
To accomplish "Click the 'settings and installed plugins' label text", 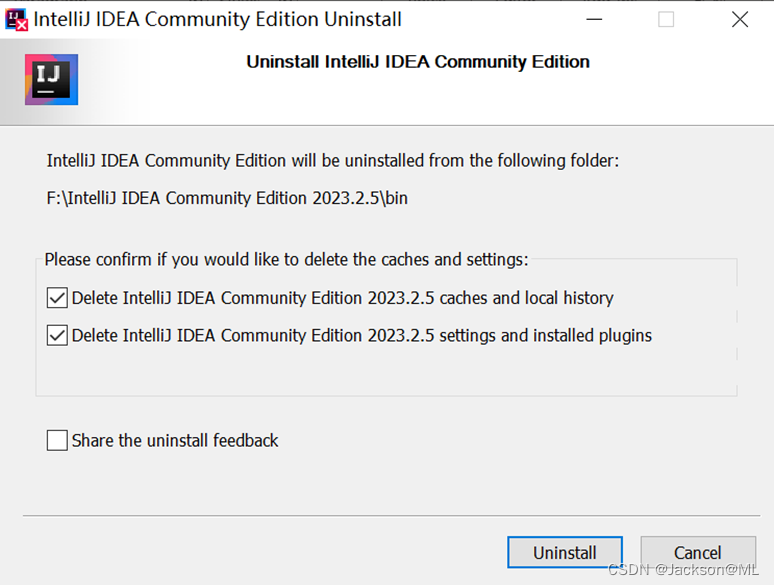I will (x=361, y=336).
